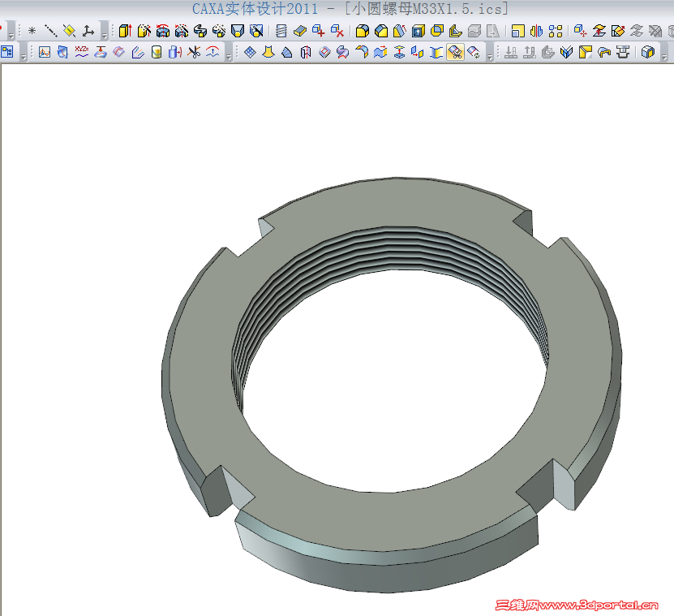Create a feature pattern array
674x616 pixels.
tap(556, 31)
